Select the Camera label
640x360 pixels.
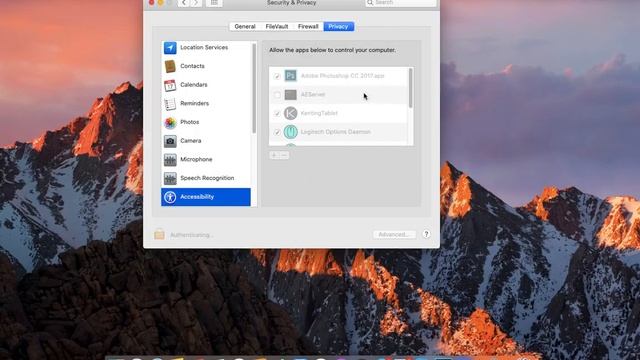(x=191, y=141)
